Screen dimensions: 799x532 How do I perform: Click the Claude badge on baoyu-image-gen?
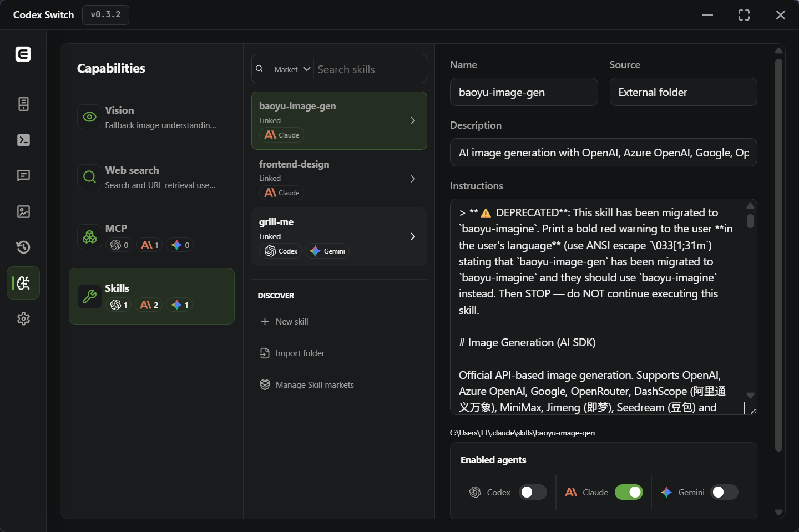tap(282, 135)
